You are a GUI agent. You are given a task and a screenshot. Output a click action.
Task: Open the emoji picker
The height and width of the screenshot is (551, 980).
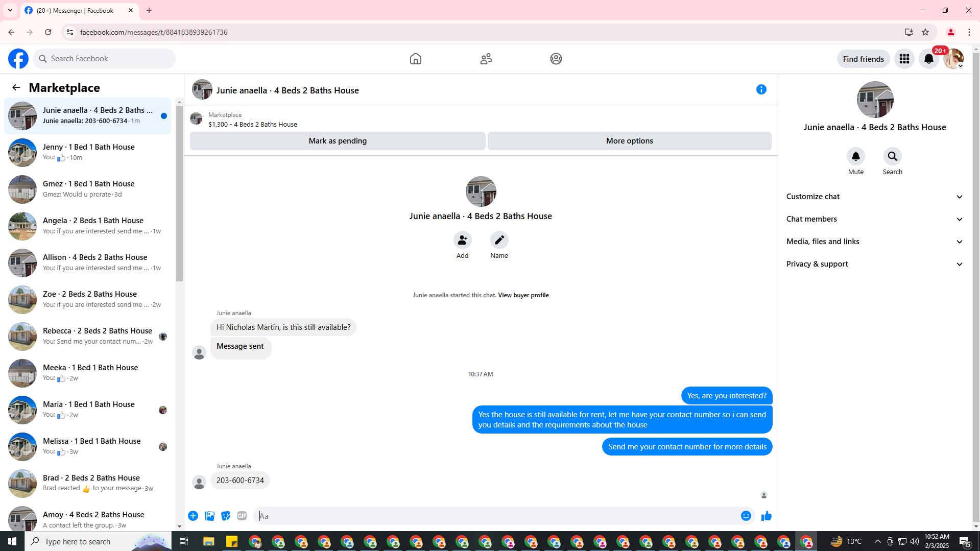pos(746,516)
